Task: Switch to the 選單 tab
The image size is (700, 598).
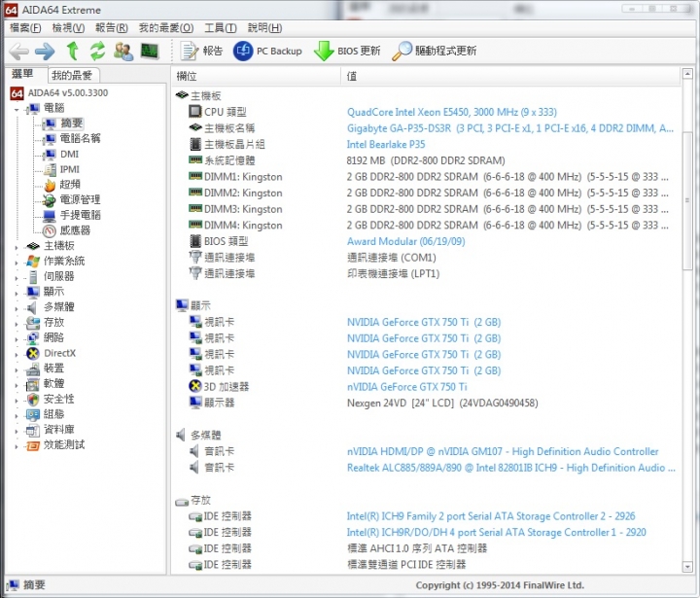Action: [23, 74]
